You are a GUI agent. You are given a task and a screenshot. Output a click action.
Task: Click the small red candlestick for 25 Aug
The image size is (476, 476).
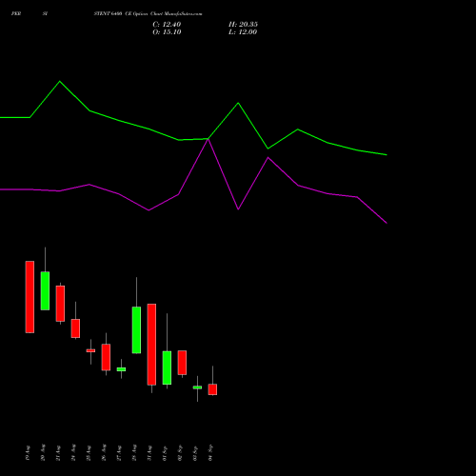pos(90,350)
